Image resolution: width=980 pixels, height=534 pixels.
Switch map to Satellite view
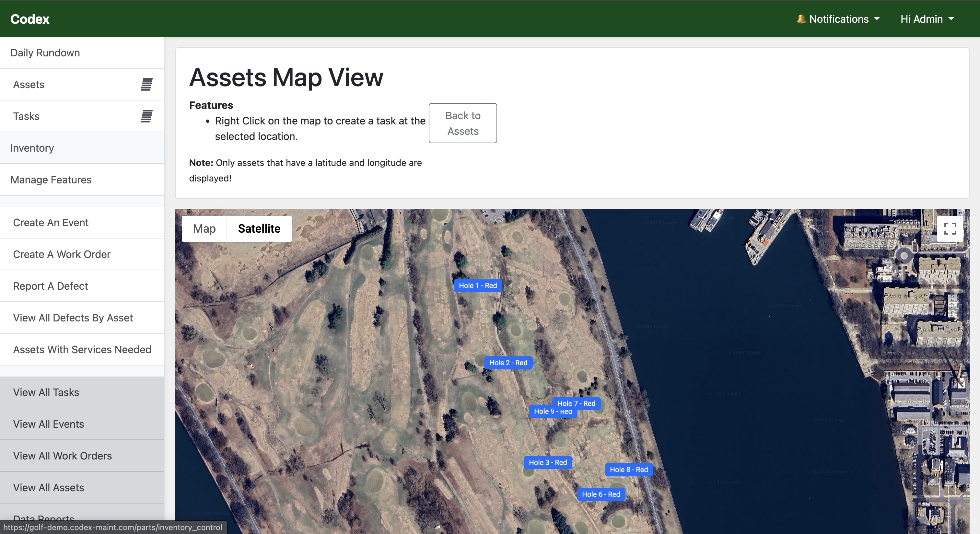[259, 228]
